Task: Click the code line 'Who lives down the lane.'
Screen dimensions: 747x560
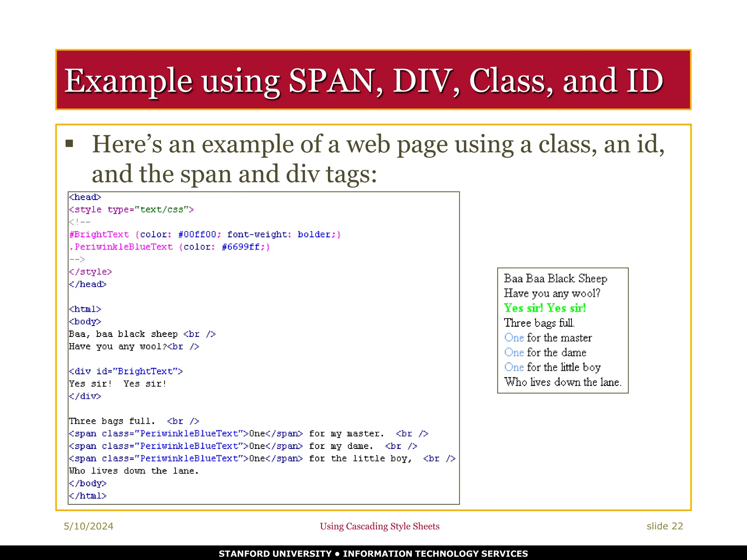Action: [x=134, y=471]
